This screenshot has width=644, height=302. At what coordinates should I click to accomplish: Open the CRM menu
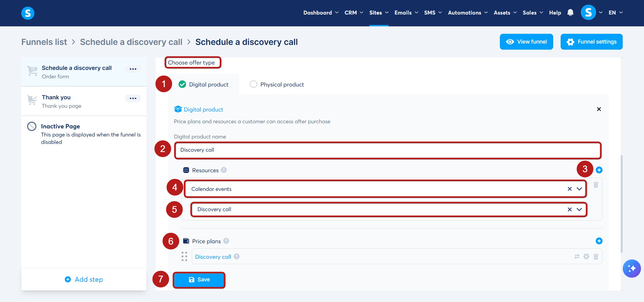coord(354,13)
